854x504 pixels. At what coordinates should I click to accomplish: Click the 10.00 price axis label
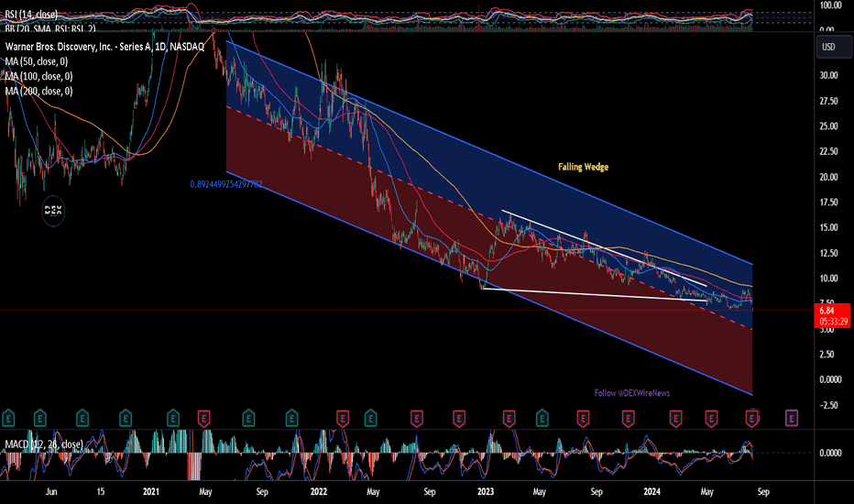(828, 278)
